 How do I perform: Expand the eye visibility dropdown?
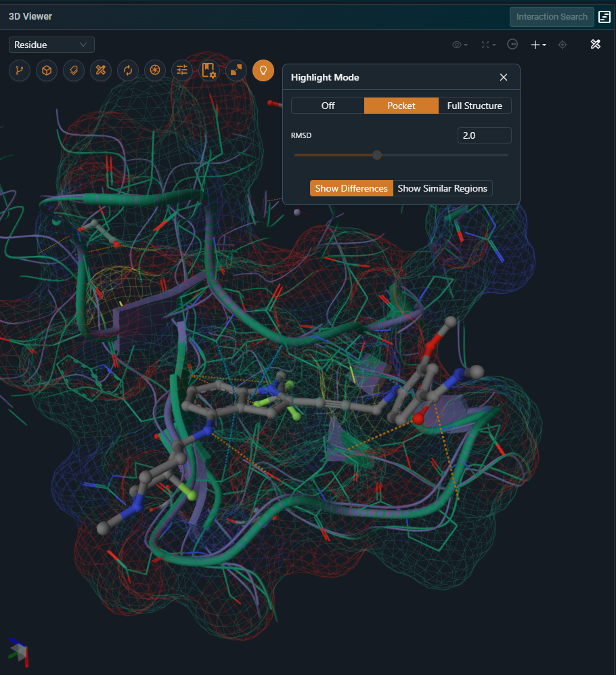pos(460,45)
